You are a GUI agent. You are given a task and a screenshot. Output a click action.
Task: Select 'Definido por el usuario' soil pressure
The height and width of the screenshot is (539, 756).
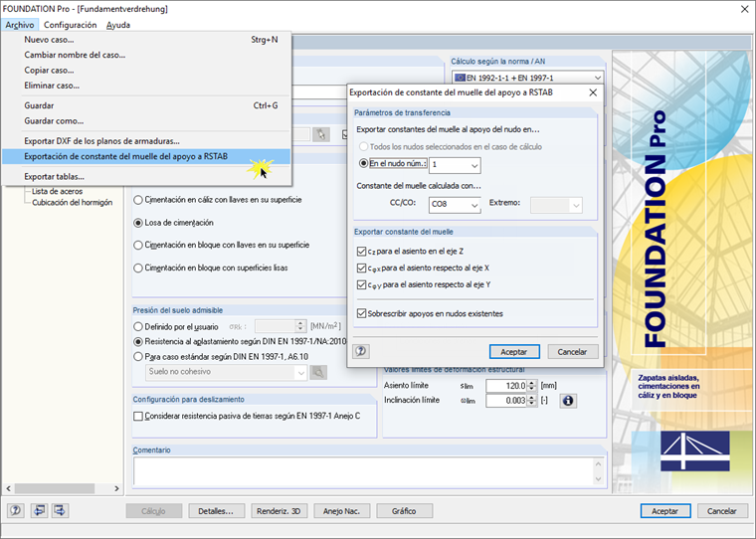coord(138,327)
